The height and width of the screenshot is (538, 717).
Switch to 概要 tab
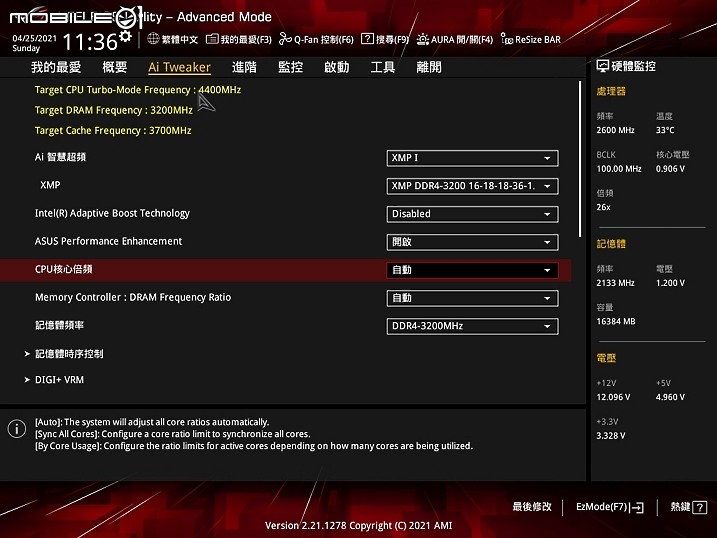114,67
